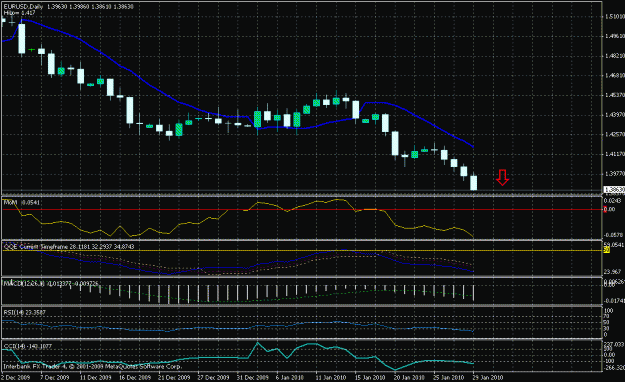
Task: Click the 1.46810 price scale label
Action: point(614,75)
